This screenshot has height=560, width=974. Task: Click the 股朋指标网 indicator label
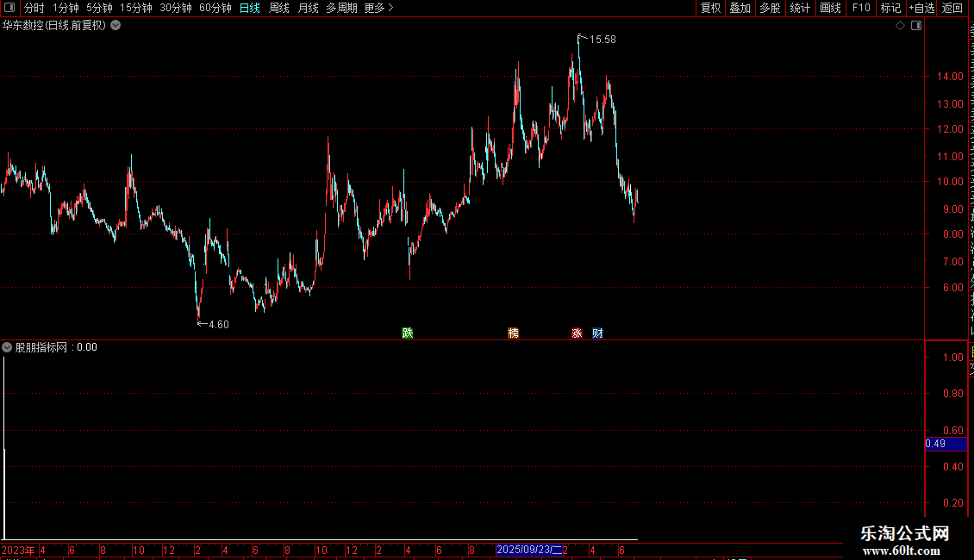pyautogui.click(x=41, y=347)
